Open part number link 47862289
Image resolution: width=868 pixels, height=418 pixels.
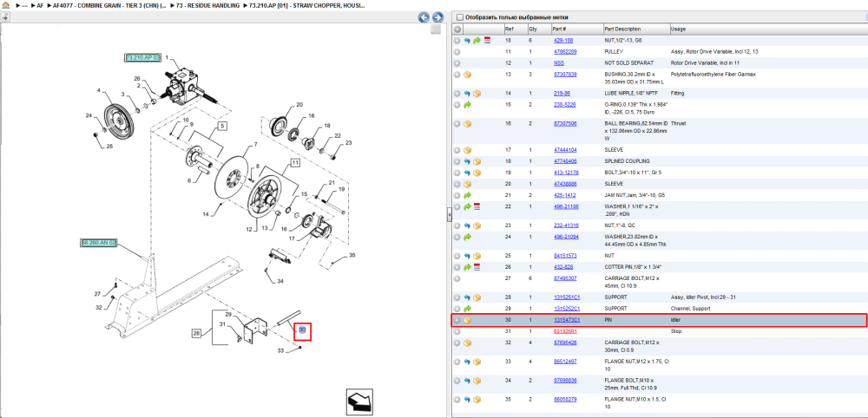pyautogui.click(x=565, y=51)
